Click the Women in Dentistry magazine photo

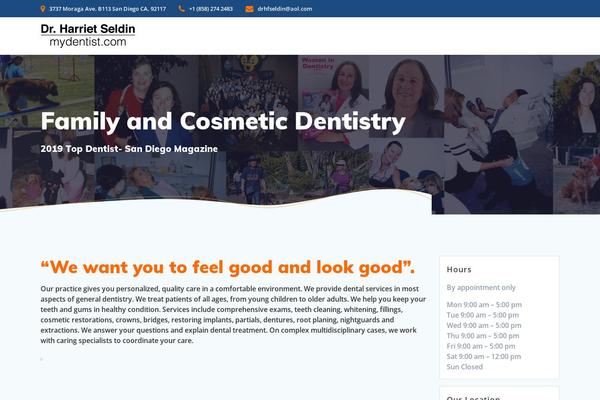pos(333,101)
